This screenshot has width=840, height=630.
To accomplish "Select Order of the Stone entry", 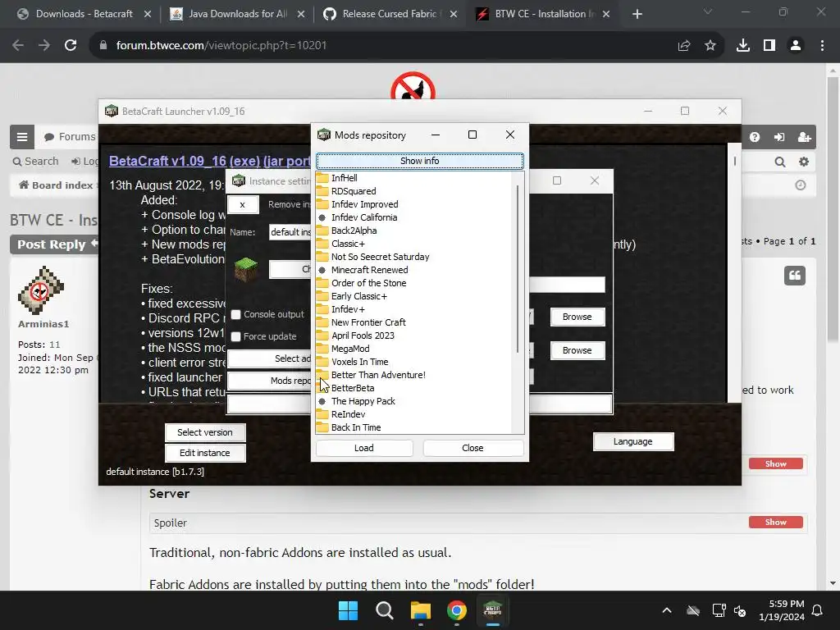I will point(368,283).
